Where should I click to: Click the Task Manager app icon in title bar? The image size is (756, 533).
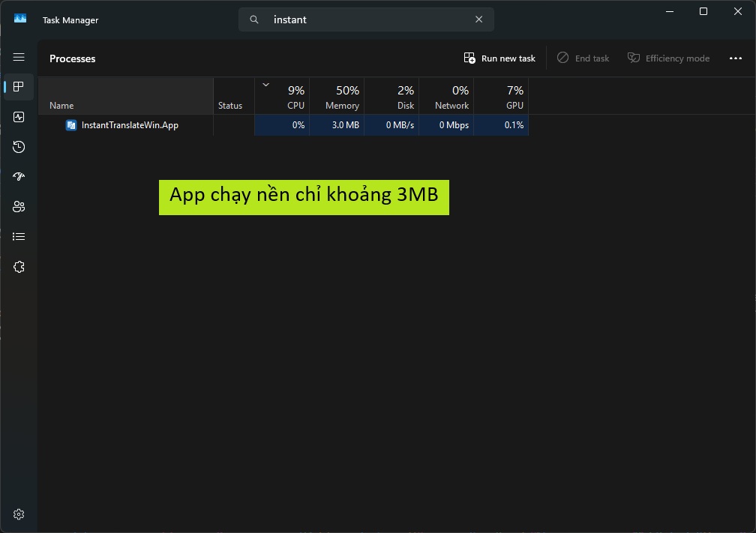click(x=20, y=19)
